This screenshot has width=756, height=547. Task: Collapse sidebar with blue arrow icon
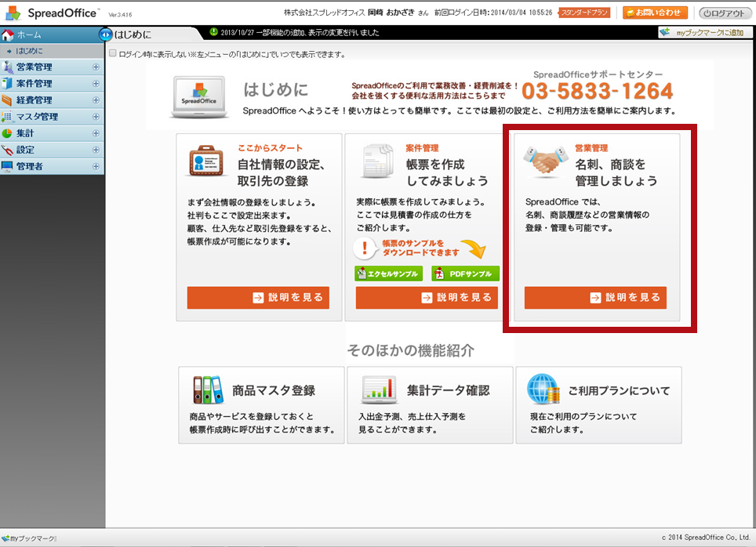tap(104, 34)
